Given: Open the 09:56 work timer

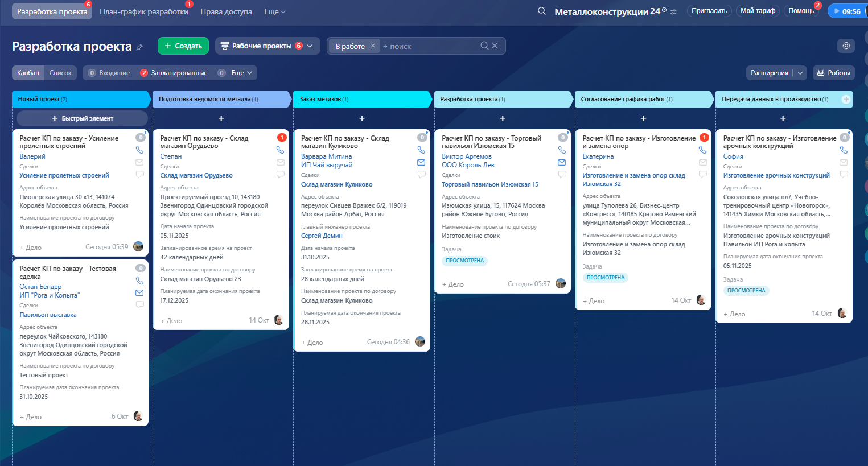Looking at the screenshot, I should pos(848,11).
